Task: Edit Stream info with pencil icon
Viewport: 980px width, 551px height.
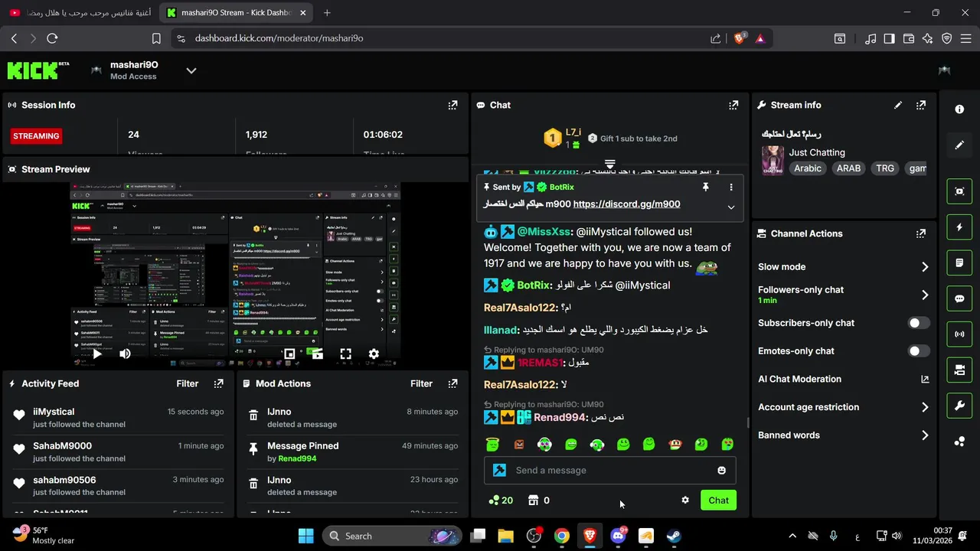Action: 898,105
